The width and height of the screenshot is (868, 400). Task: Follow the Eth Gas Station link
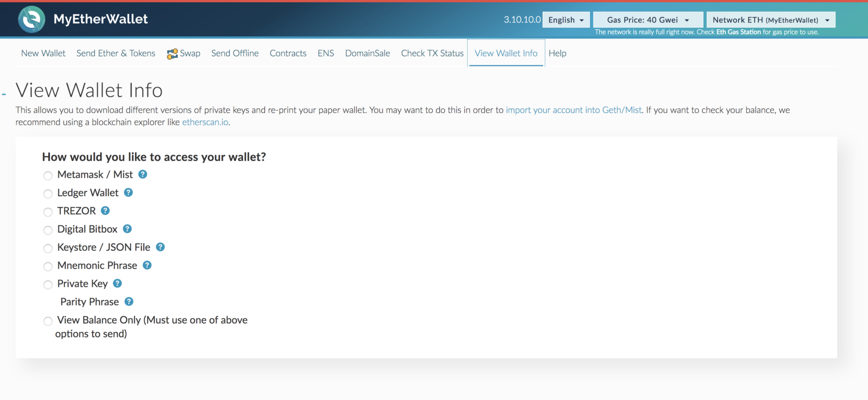(738, 32)
